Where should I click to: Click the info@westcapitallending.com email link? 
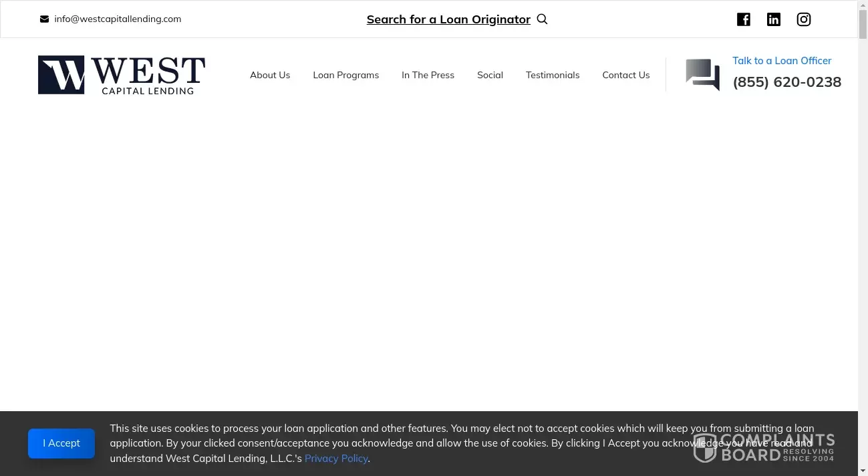pyautogui.click(x=118, y=19)
